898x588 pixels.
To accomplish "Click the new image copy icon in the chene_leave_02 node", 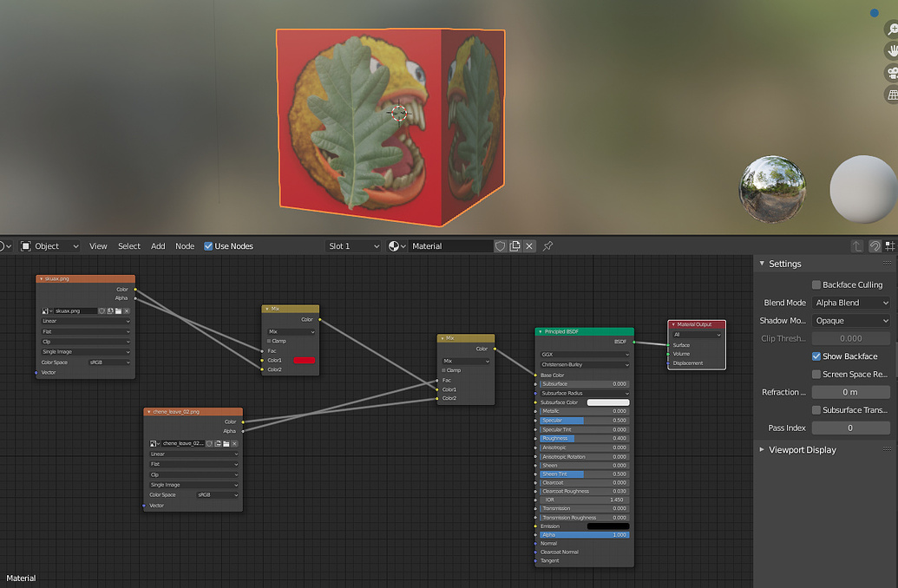I will tap(218, 444).
